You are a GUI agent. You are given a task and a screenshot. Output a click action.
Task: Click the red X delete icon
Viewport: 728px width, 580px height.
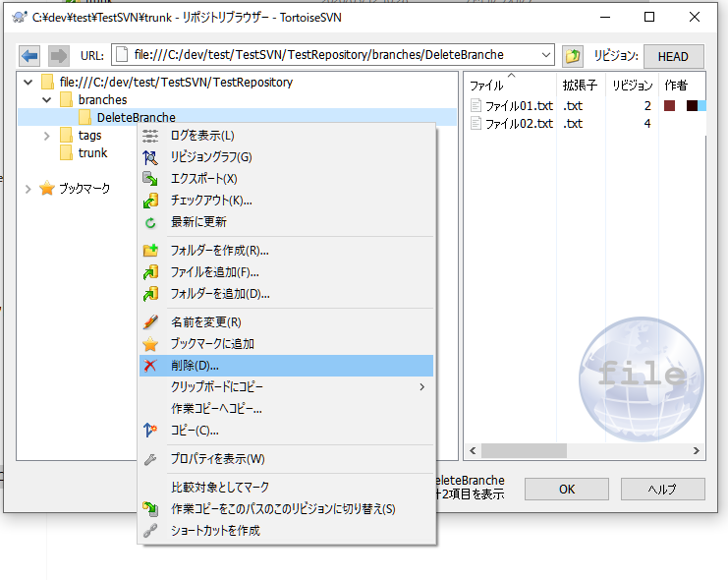pos(150,366)
